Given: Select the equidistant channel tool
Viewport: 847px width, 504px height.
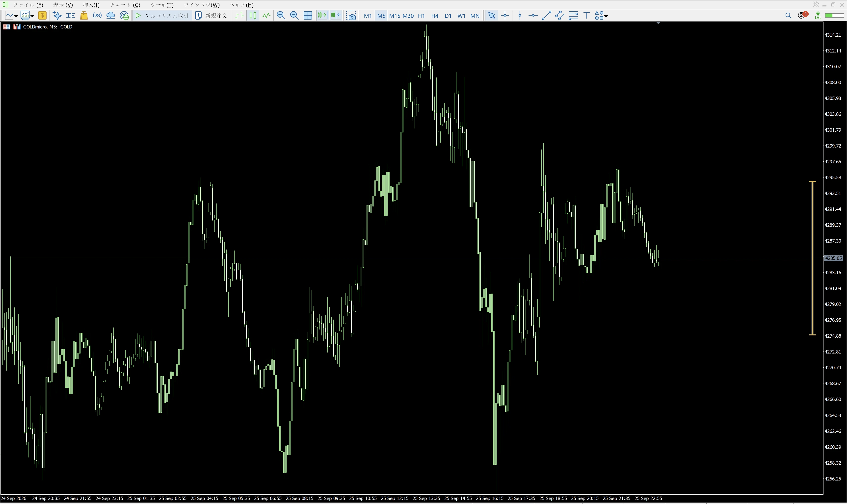Looking at the screenshot, I should [x=559, y=16].
